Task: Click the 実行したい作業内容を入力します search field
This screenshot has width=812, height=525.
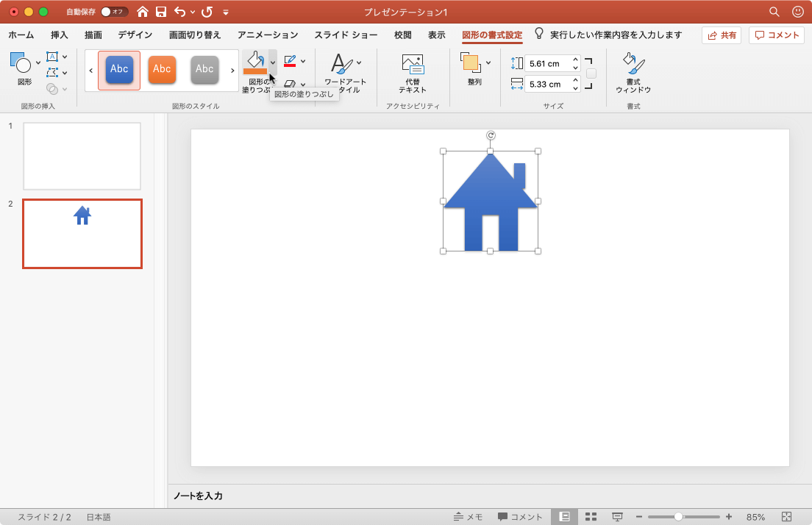Action: point(616,35)
